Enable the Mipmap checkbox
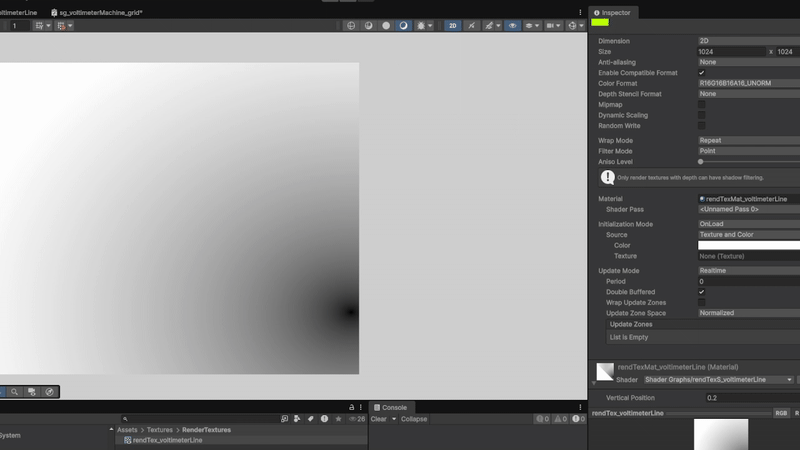 701,104
